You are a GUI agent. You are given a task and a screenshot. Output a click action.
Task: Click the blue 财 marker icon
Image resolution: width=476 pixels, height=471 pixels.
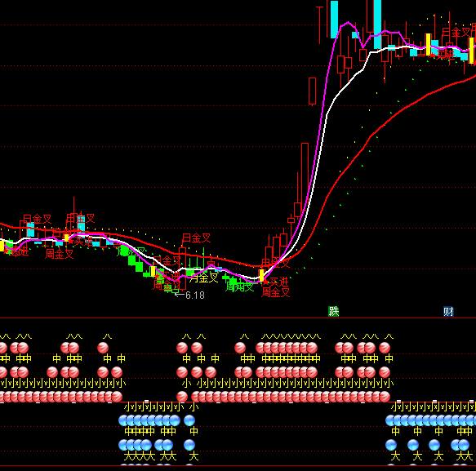448,311
